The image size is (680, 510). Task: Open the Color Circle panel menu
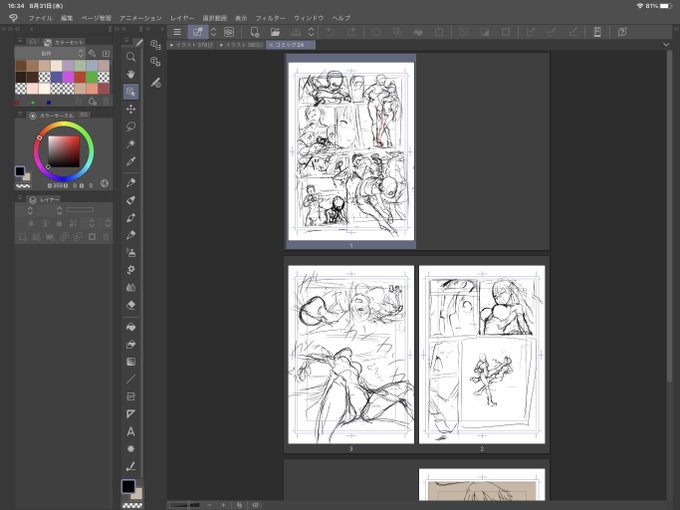(20, 114)
